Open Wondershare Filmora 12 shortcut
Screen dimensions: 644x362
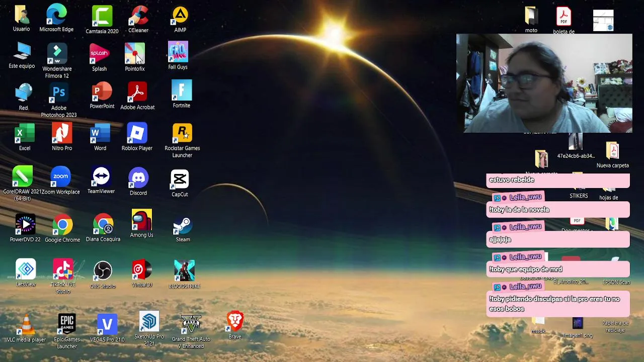[57, 53]
